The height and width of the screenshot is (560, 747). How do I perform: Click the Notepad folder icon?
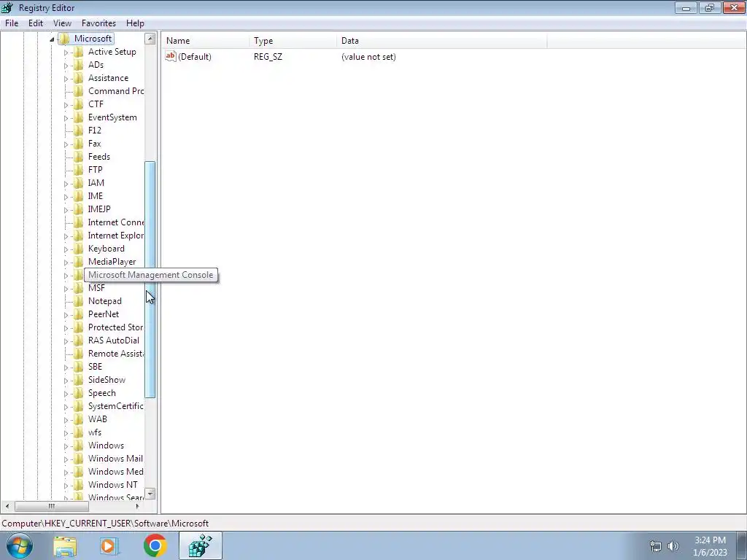point(79,301)
